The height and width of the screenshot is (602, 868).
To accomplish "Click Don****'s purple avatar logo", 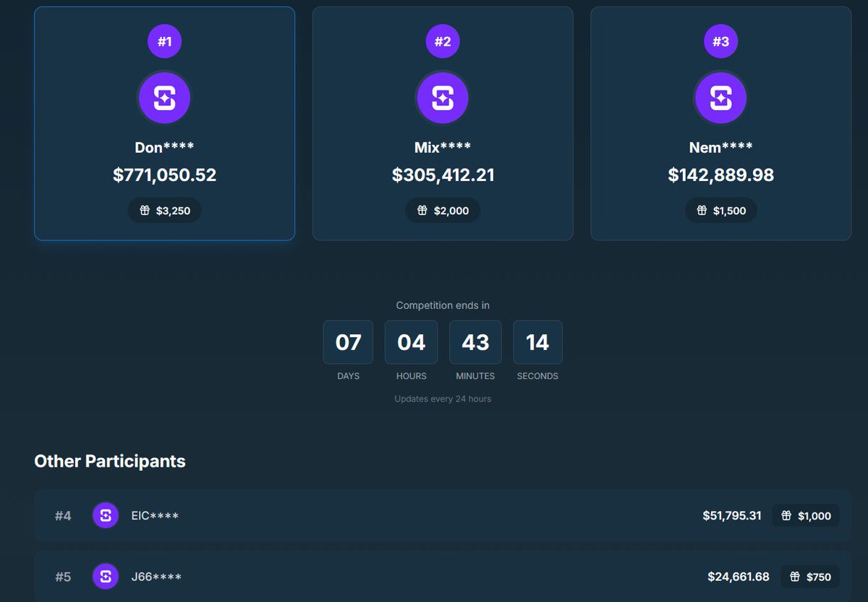I will pyautogui.click(x=164, y=97).
